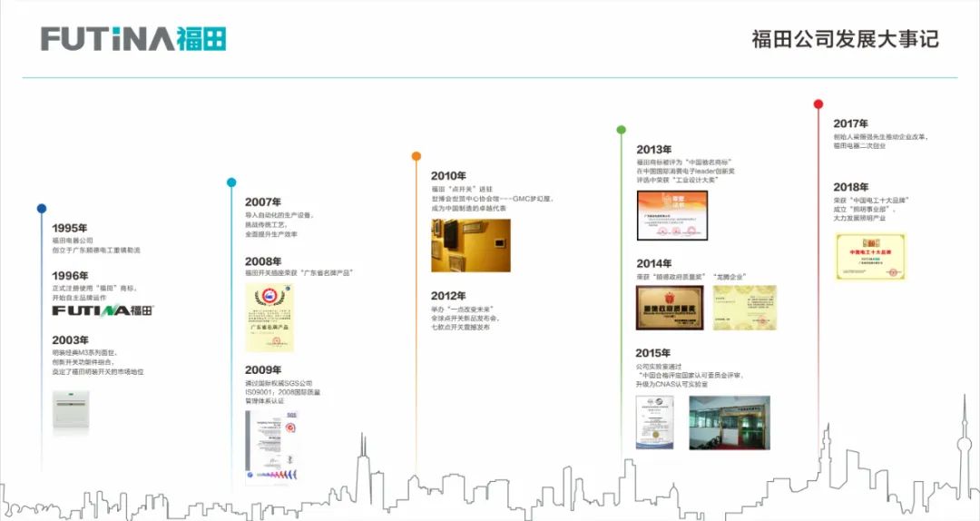The width and height of the screenshot is (980, 521).
Task: Click the line 七款点开关震撼发布
Action: [460, 327]
